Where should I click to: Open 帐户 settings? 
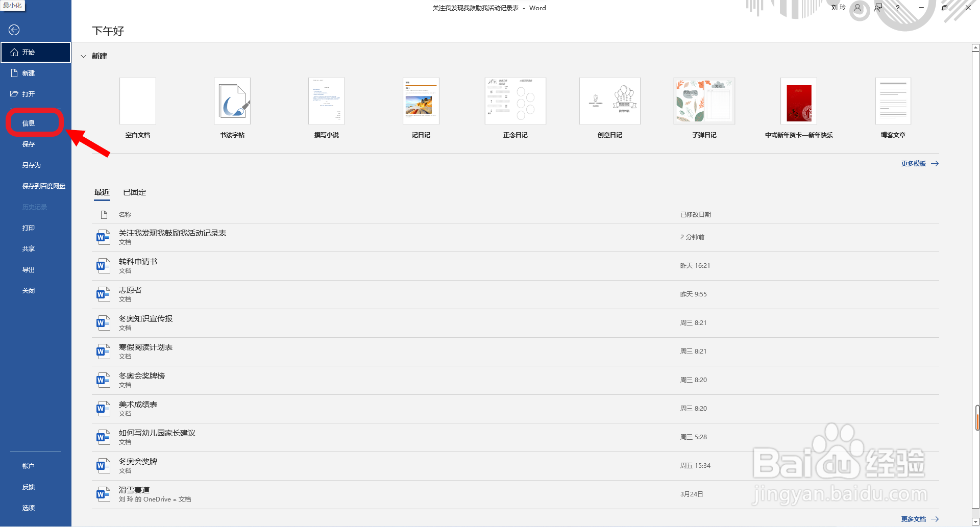click(x=36, y=466)
